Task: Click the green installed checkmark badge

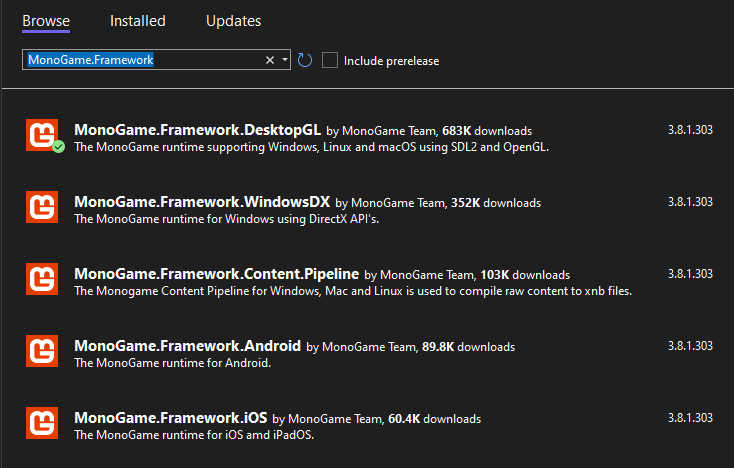Action: click(x=58, y=147)
